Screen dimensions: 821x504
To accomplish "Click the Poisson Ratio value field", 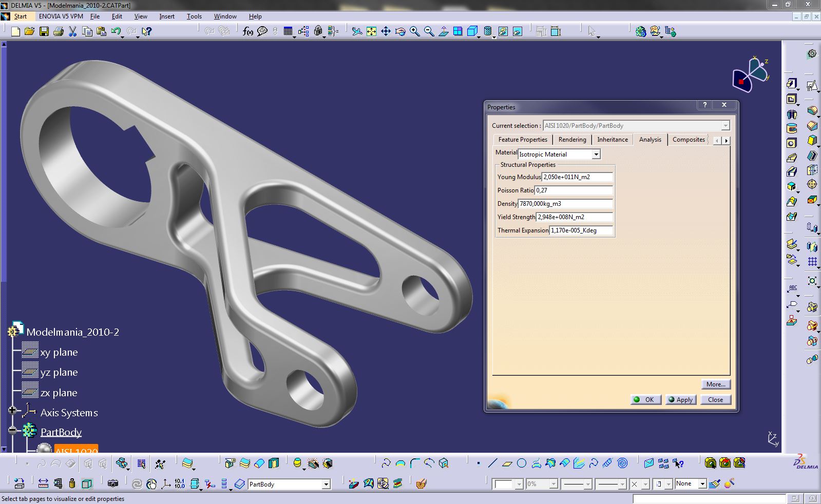I will pyautogui.click(x=574, y=190).
